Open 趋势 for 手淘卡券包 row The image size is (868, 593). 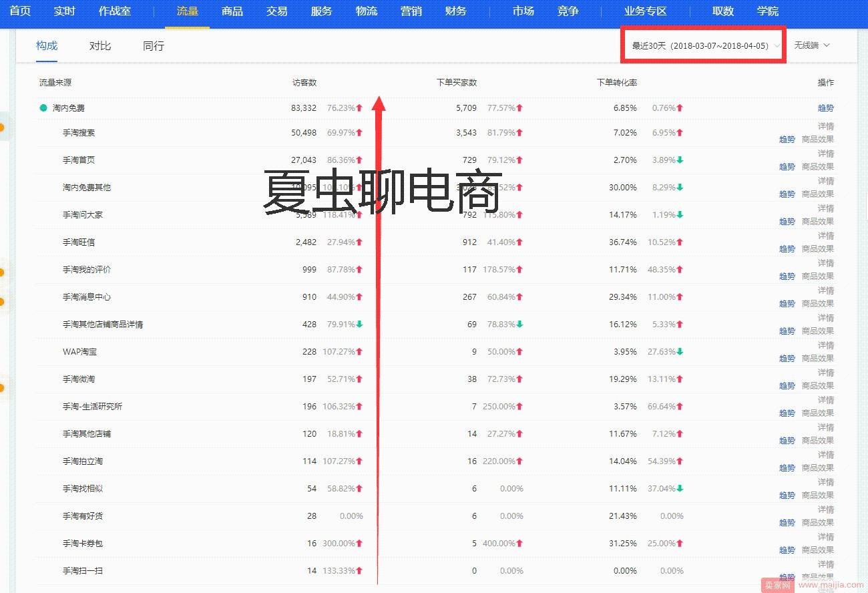pos(787,550)
